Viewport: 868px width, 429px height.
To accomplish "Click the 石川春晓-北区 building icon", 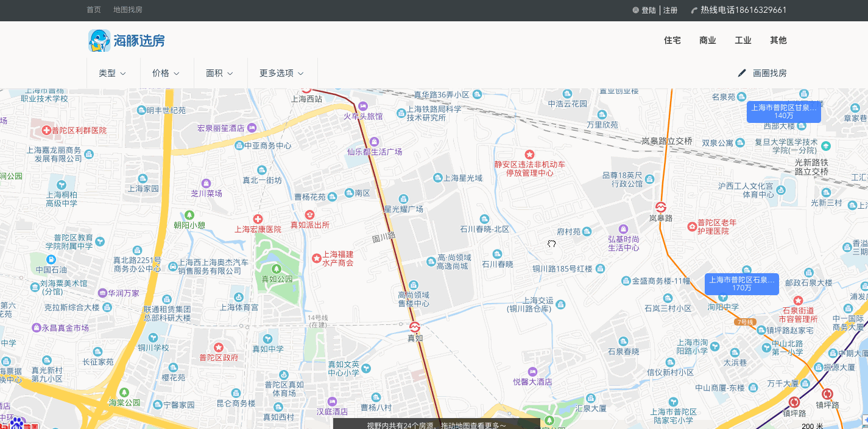I will [484, 219].
